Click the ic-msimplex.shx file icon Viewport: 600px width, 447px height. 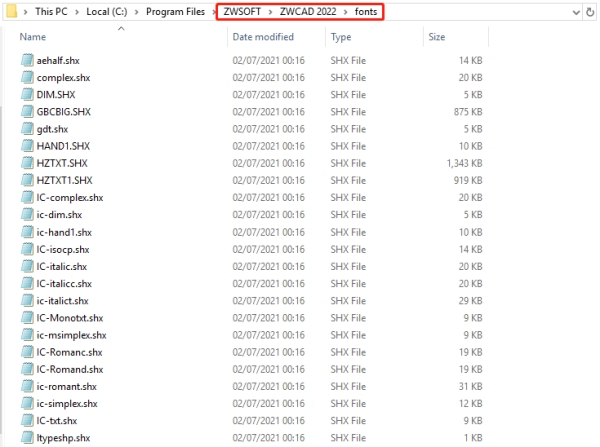[x=27, y=335]
